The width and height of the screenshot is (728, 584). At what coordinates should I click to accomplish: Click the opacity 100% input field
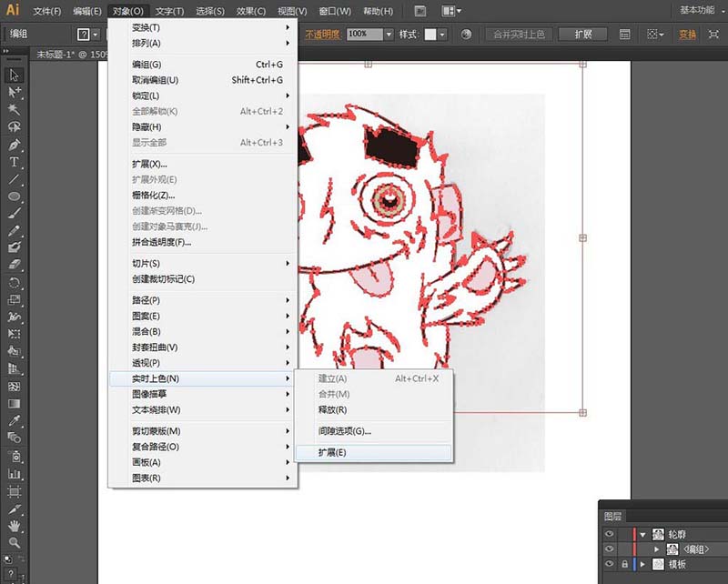coord(365,34)
